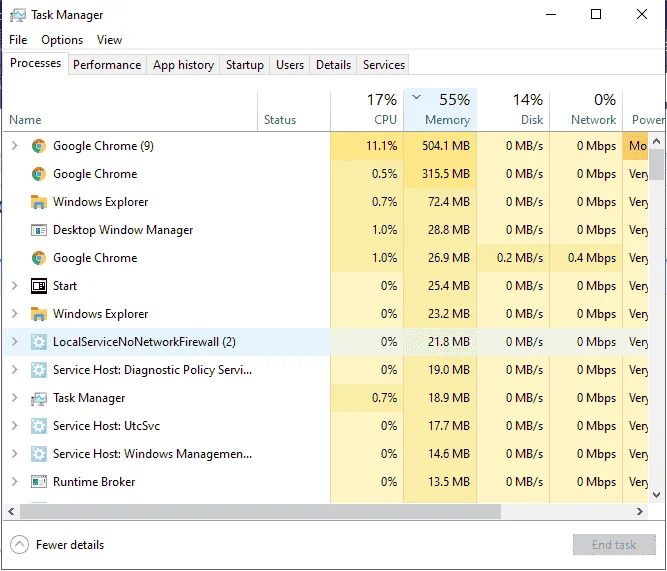Sort by the CPU column header
This screenshot has width=667, height=571.
367,111
